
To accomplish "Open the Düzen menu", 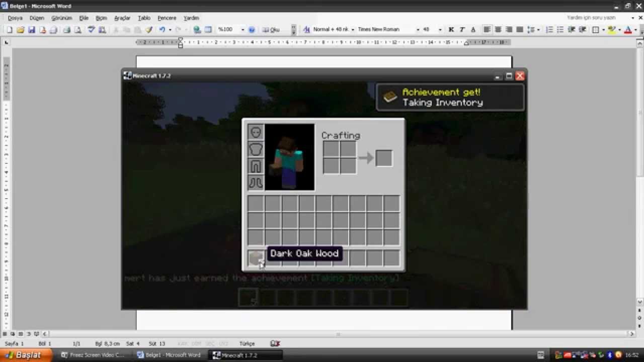I will 37,18.
